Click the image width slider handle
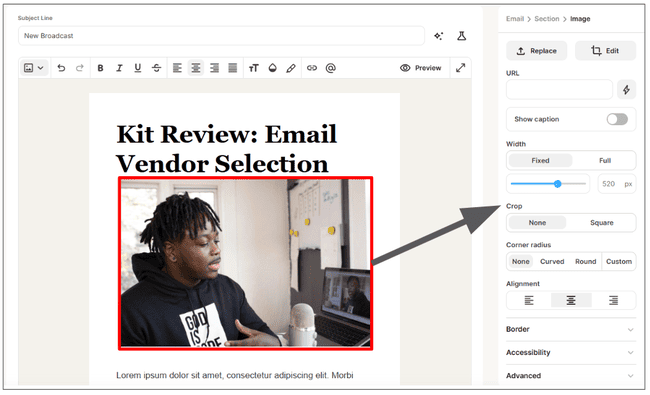 [x=558, y=184]
